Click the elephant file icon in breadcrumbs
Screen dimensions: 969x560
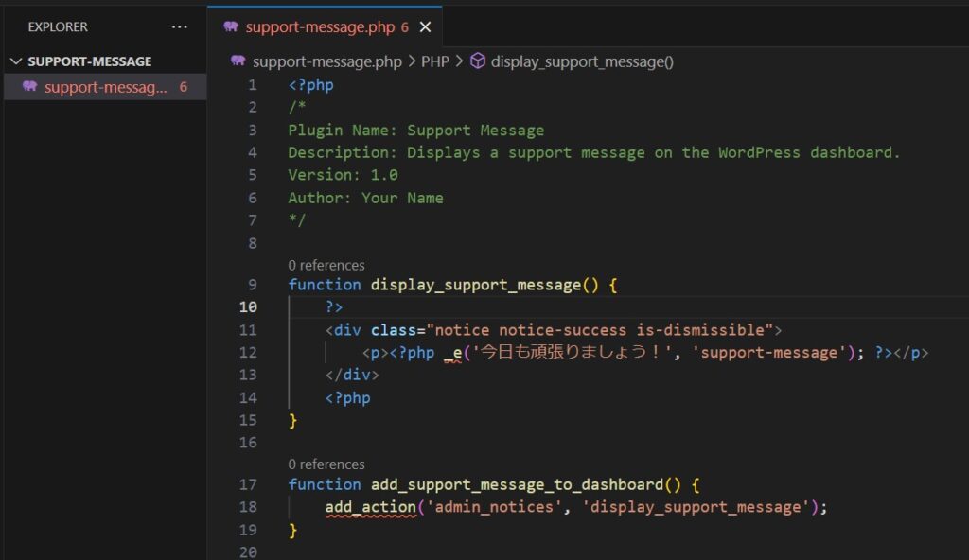click(239, 61)
